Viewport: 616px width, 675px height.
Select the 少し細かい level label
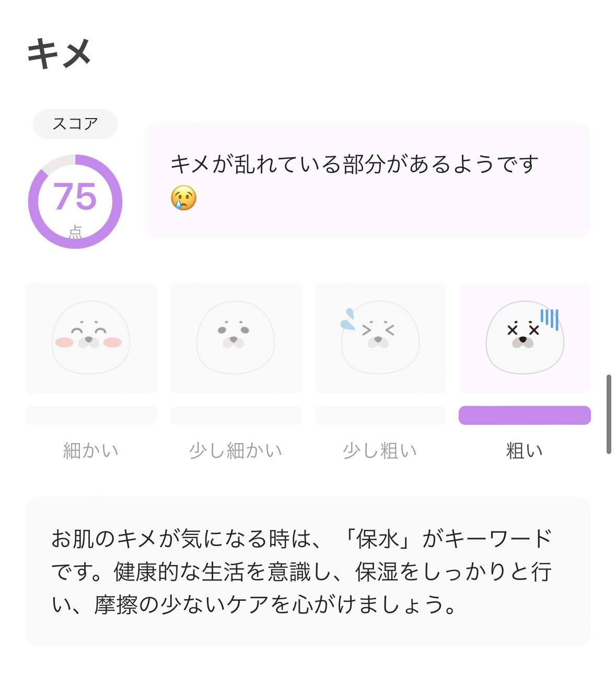coord(236,450)
